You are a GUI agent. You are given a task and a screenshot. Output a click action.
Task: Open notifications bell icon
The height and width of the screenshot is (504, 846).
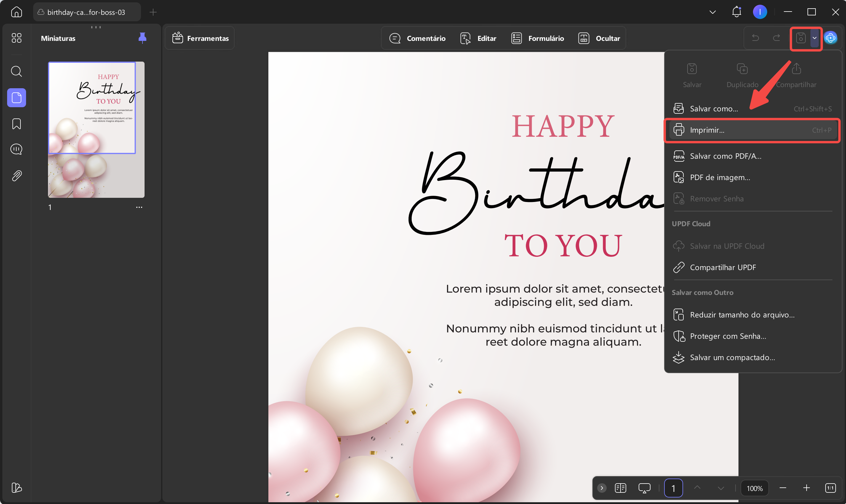736,12
